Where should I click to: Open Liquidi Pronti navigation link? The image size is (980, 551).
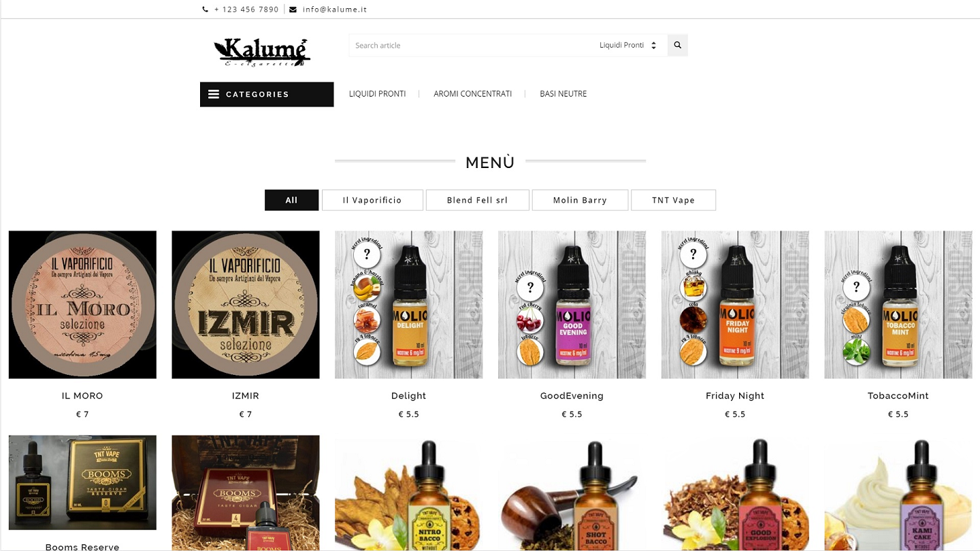coord(377,94)
